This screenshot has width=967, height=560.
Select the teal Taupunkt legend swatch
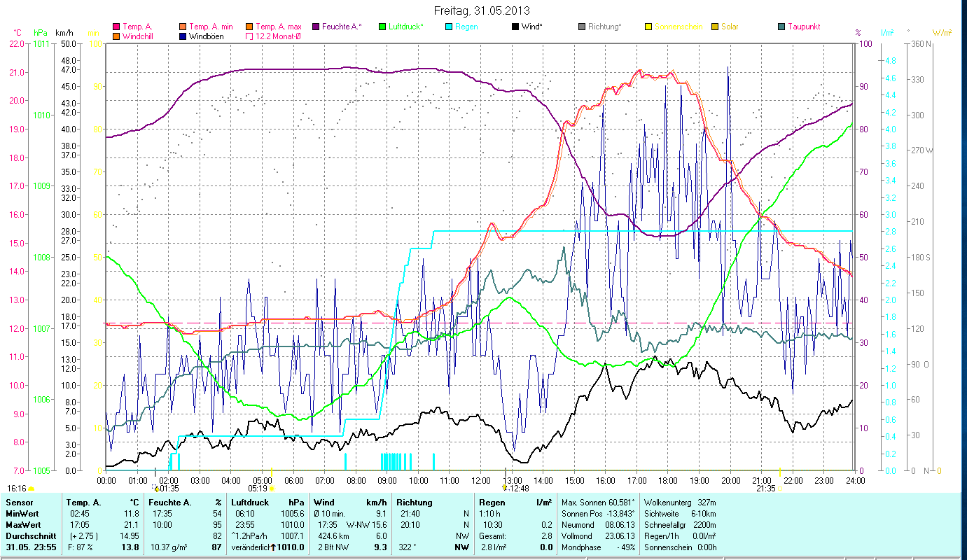click(x=781, y=27)
